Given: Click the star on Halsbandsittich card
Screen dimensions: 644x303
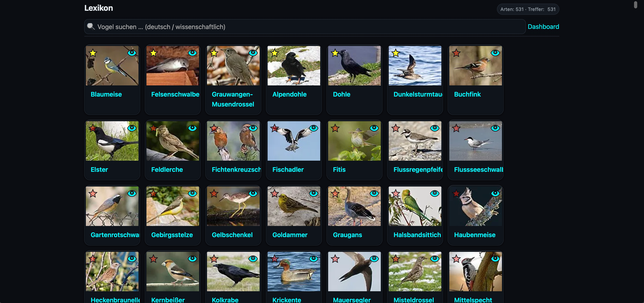Looking at the screenshot, I should pyautogui.click(x=396, y=194).
